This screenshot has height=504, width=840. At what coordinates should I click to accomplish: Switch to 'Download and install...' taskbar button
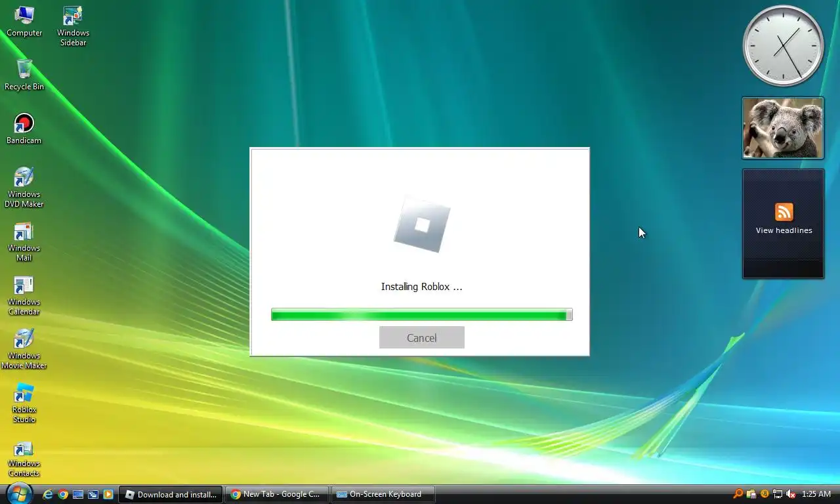click(x=171, y=494)
